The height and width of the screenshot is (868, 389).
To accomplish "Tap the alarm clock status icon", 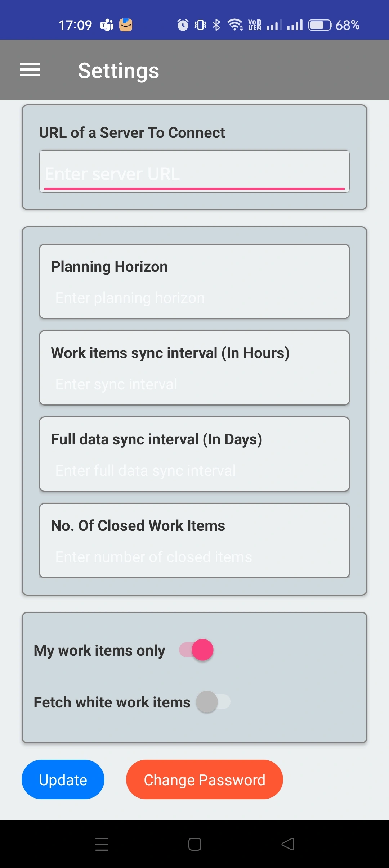I will pyautogui.click(x=183, y=25).
